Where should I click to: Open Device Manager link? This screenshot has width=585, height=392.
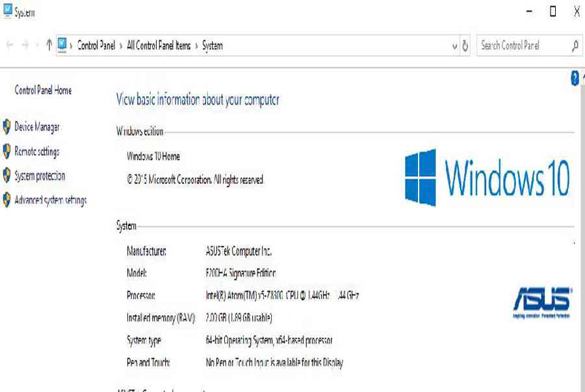point(37,127)
